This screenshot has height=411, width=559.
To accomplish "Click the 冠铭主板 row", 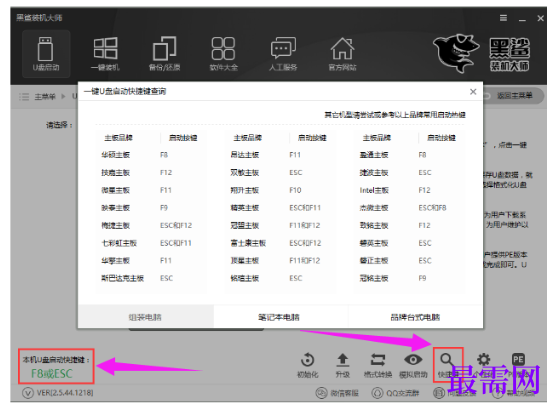I will (409, 278).
